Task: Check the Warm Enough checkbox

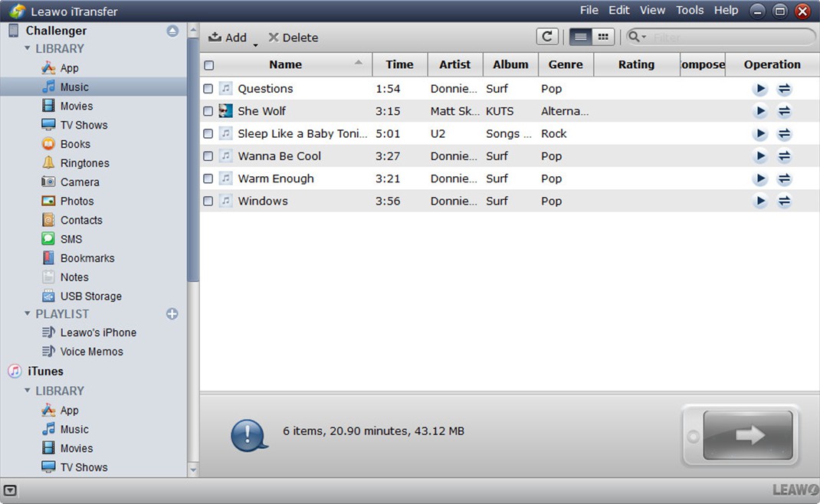Action: (208, 178)
